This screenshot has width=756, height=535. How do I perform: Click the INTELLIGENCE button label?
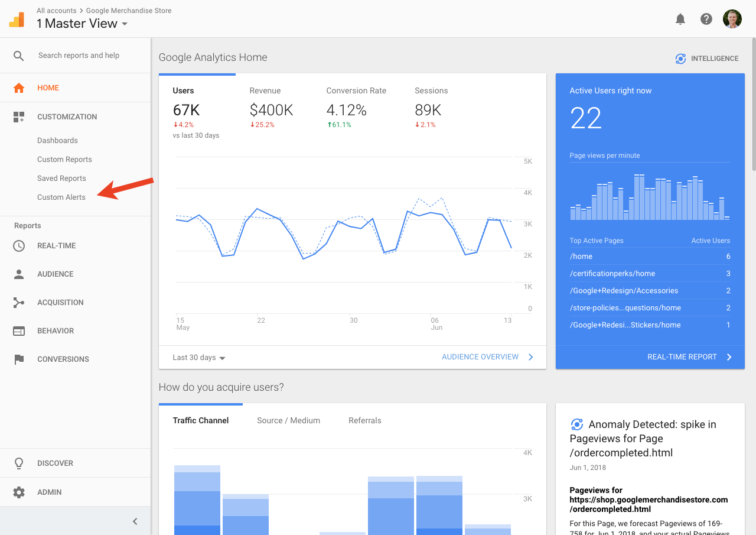715,59
